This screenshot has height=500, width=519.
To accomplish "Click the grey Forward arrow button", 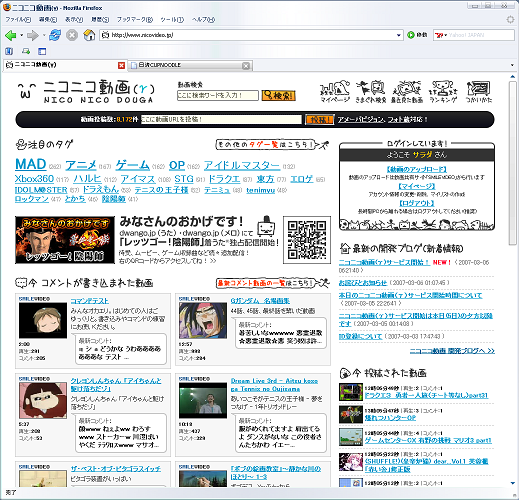I will [x=32, y=35].
